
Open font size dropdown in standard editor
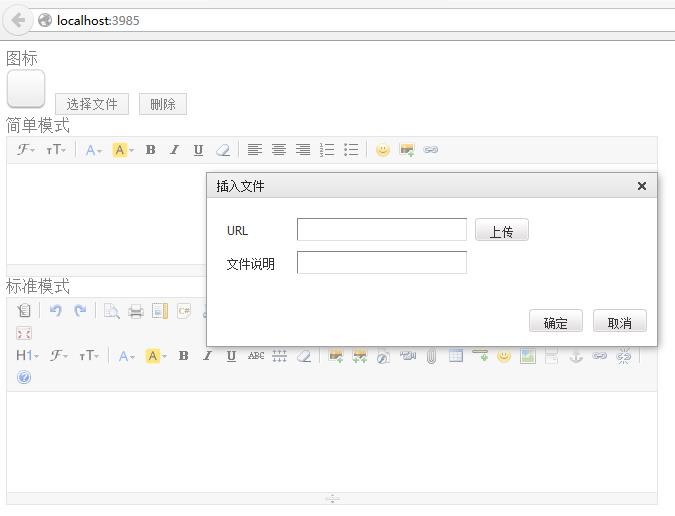(x=89, y=355)
